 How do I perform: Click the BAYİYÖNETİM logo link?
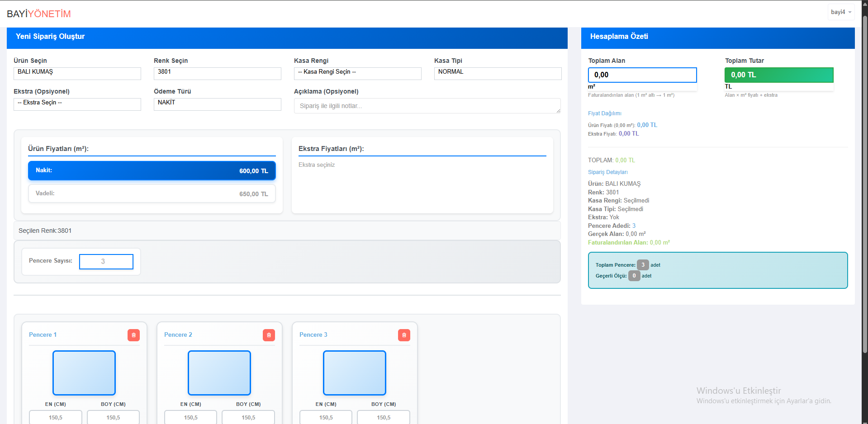click(39, 14)
